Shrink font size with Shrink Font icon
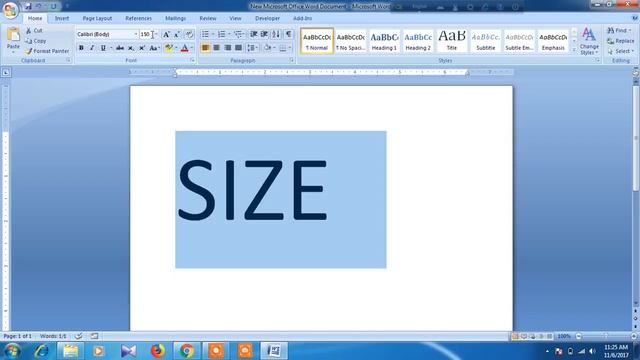Image resolution: width=640 pixels, height=360 pixels. pyautogui.click(x=177, y=34)
